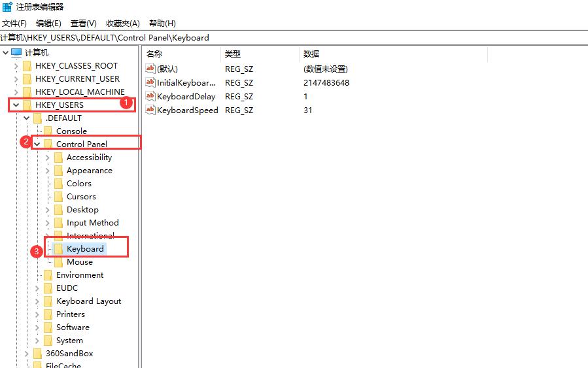The image size is (588, 368).
Task: Expand the Software key chevron
Action: [x=37, y=327]
